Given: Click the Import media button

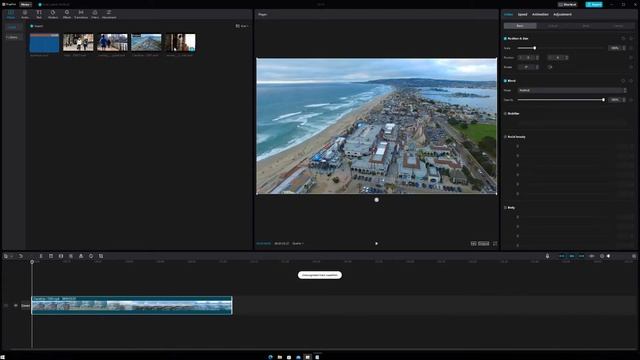Looking at the screenshot, I should [x=37, y=26].
